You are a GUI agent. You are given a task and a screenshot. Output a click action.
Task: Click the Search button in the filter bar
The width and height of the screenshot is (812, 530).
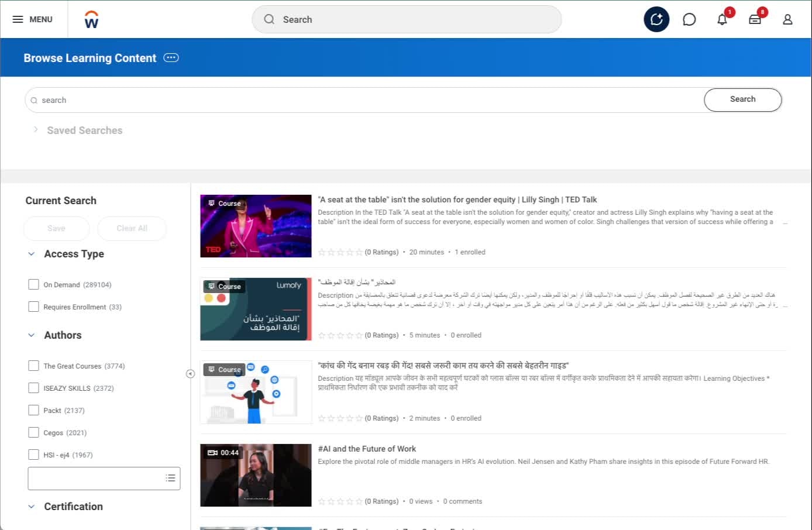(742, 99)
